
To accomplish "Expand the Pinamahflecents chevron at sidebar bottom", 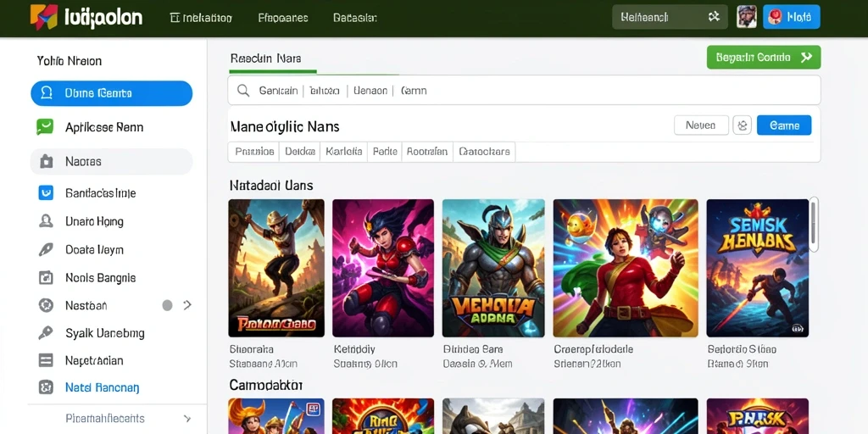I will [x=187, y=419].
